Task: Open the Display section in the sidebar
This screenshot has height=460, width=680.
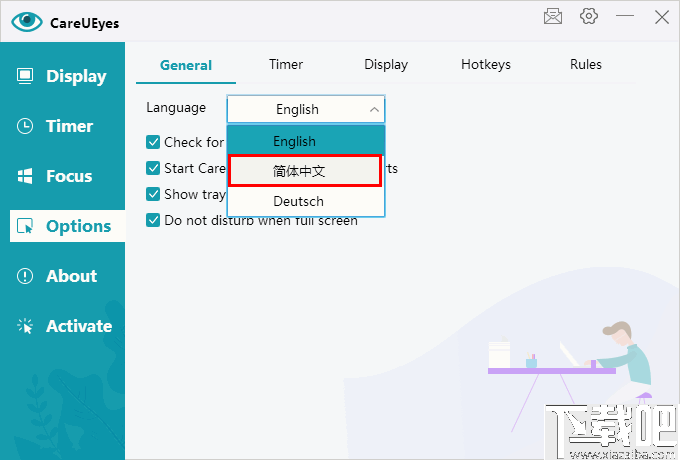Action: click(x=63, y=76)
